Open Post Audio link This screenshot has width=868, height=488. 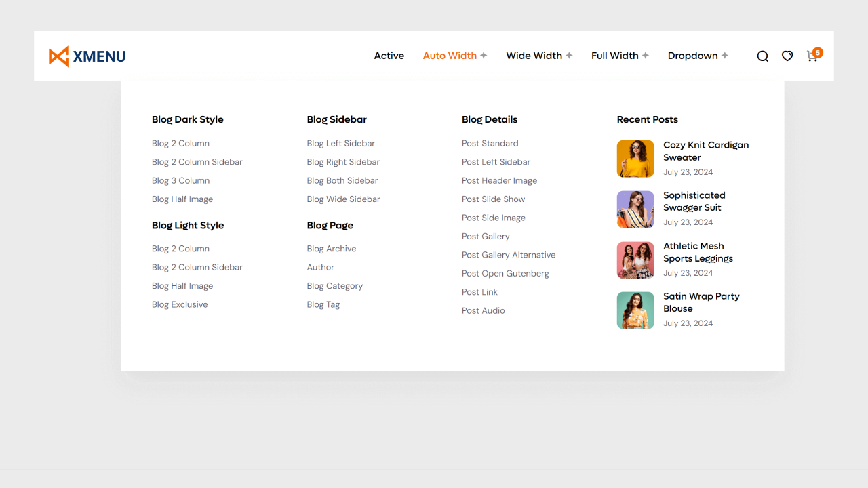pos(483,310)
